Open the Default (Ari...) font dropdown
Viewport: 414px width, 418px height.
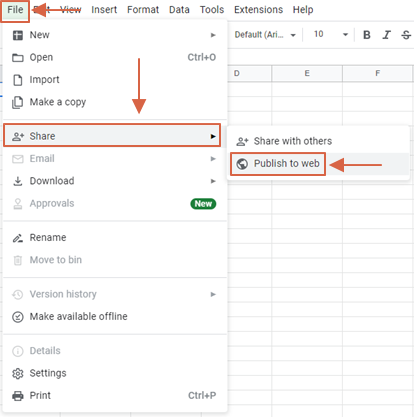tap(265, 35)
